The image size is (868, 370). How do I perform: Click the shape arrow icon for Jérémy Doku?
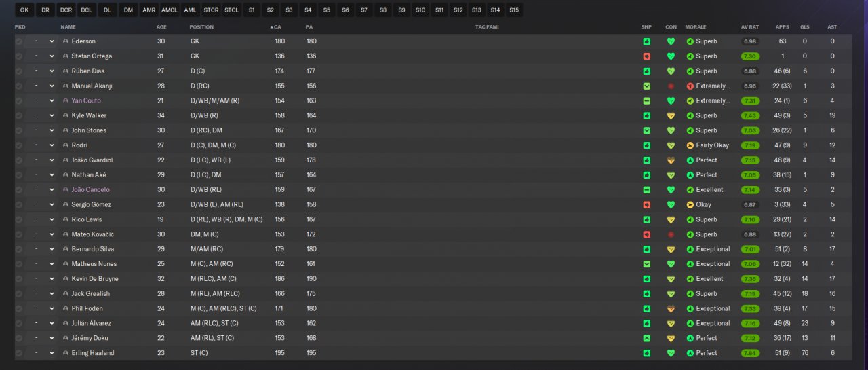point(646,338)
